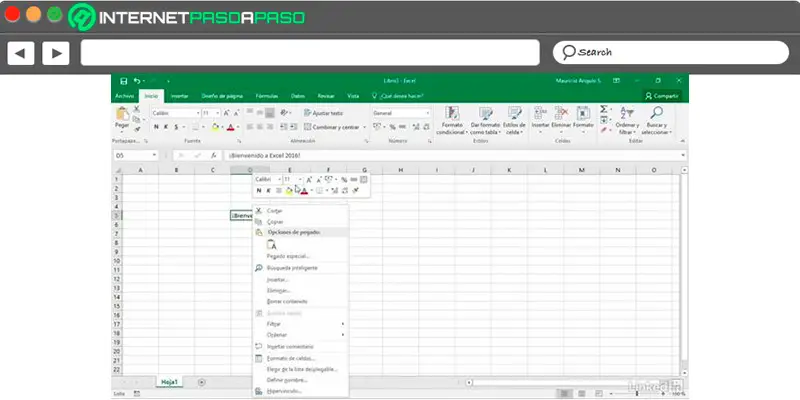Toggle bold N in the ribbon
The height and width of the screenshot is (400, 800).
[x=157, y=127]
